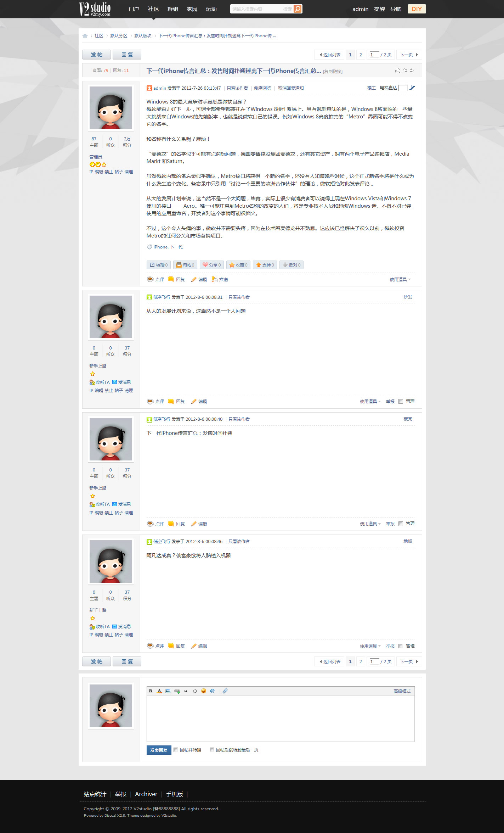This screenshot has height=833, width=504.
Task: Click the quote icon in editor
Action: [186, 691]
